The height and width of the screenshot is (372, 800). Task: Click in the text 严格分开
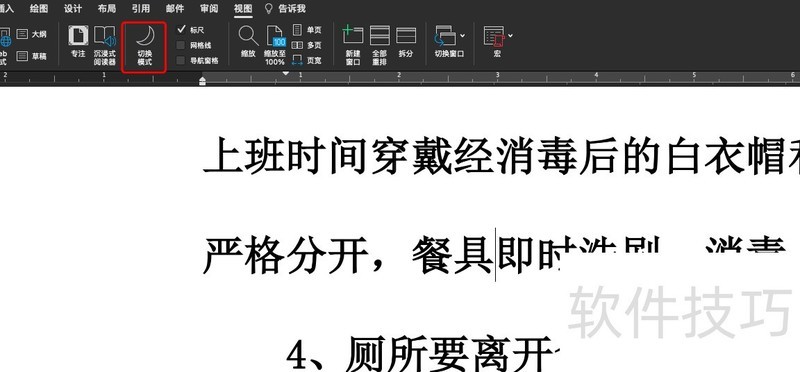pyautogui.click(x=285, y=255)
